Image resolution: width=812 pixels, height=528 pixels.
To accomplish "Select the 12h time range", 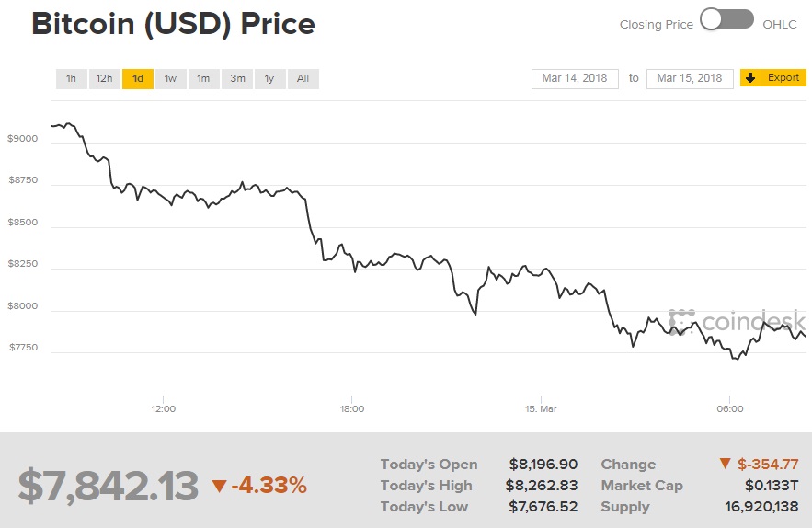I will pos(104,79).
